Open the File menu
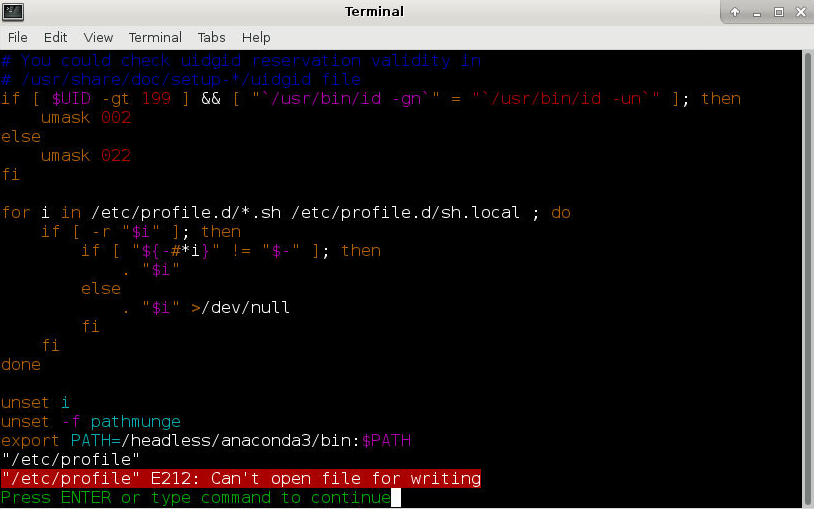This screenshot has height=509, width=814. pos(18,37)
